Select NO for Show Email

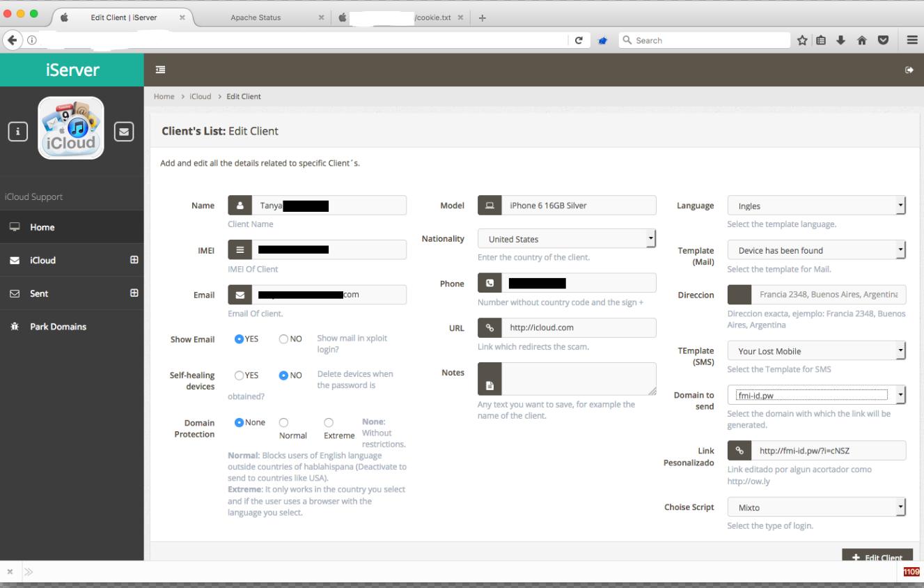pos(283,339)
